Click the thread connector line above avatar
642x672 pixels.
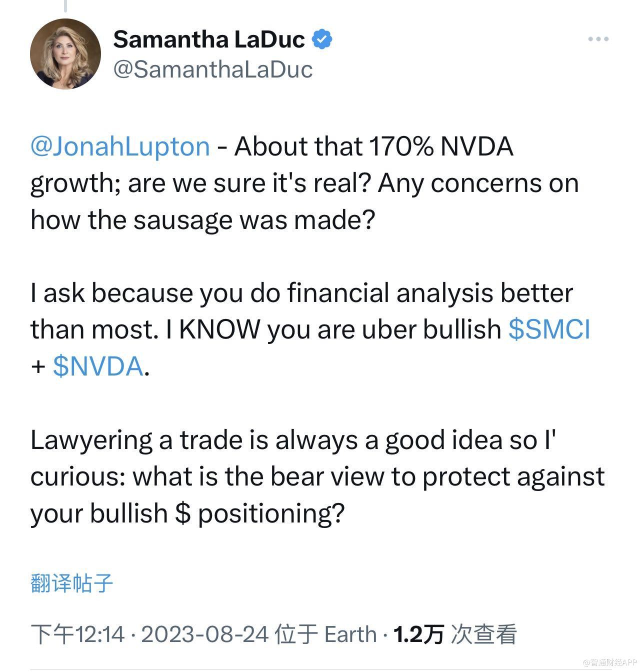point(65,6)
